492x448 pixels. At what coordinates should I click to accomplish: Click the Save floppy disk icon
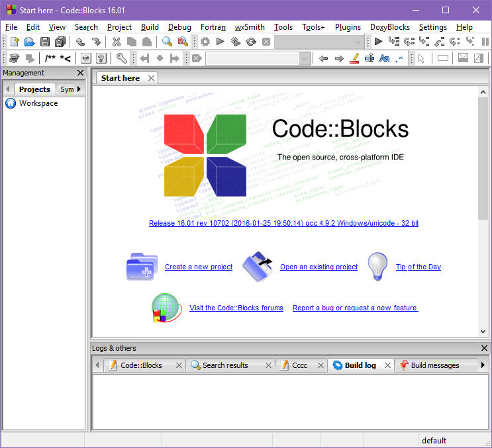tap(45, 42)
